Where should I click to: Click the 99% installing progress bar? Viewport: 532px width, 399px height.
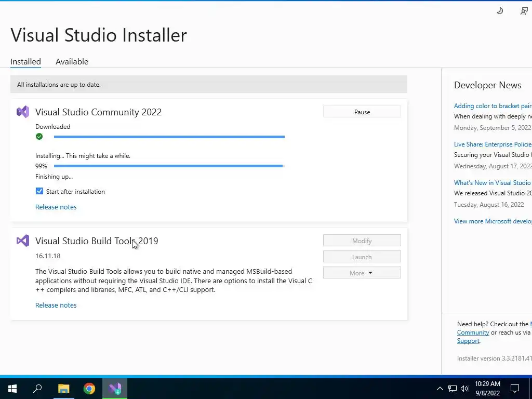[169, 166]
